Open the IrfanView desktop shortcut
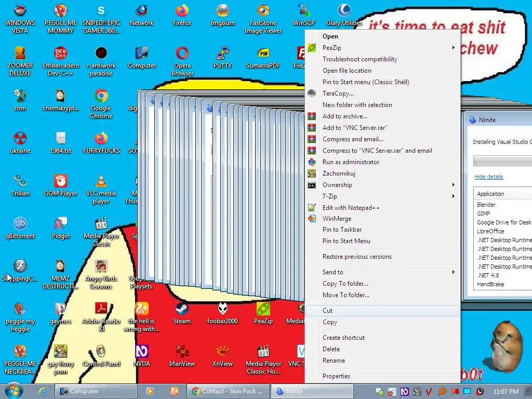Screen dimensions: 532x399 pyautogui.click(x=182, y=356)
